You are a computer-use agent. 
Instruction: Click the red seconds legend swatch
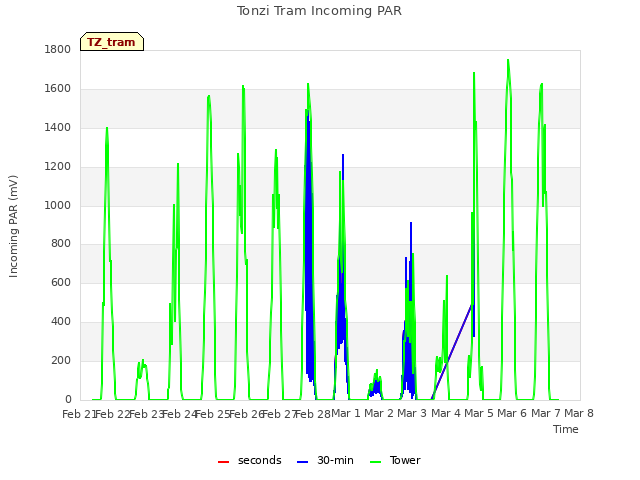coord(223,462)
